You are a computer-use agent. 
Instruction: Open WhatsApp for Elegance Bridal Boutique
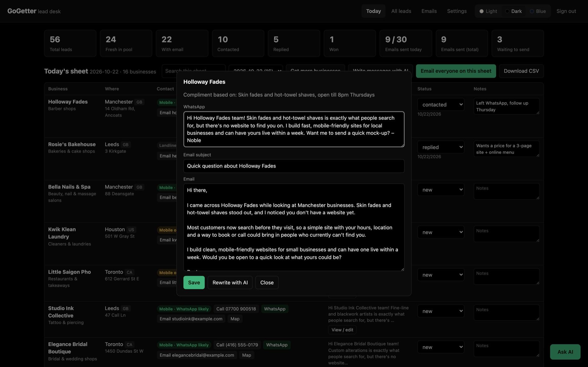[277, 345]
